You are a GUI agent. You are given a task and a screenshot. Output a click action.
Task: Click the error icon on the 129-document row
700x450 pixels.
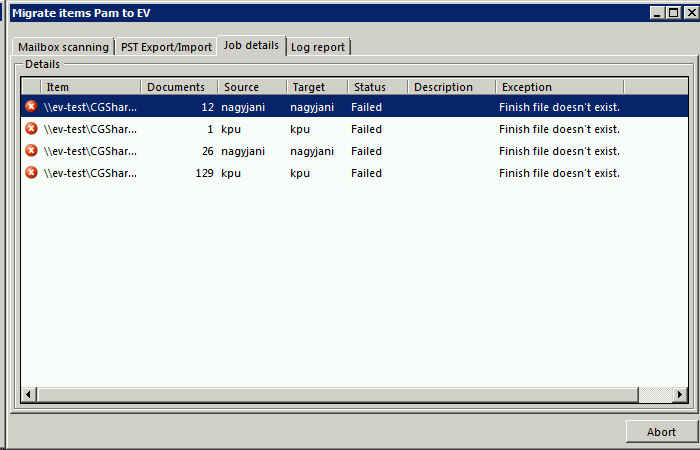coord(31,173)
